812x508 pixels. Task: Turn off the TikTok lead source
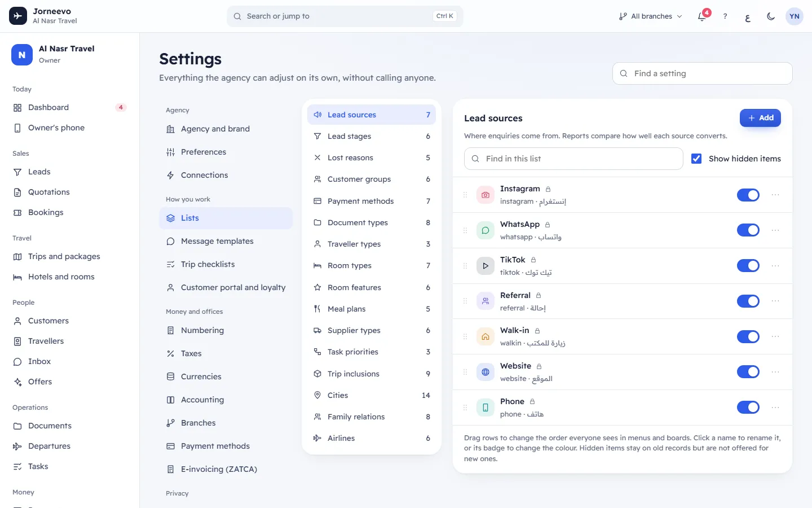coord(748,266)
